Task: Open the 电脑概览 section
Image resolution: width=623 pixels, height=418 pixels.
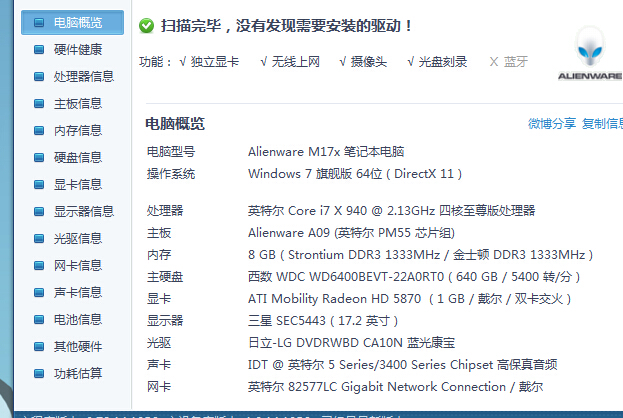Action: pyautogui.click(x=72, y=23)
